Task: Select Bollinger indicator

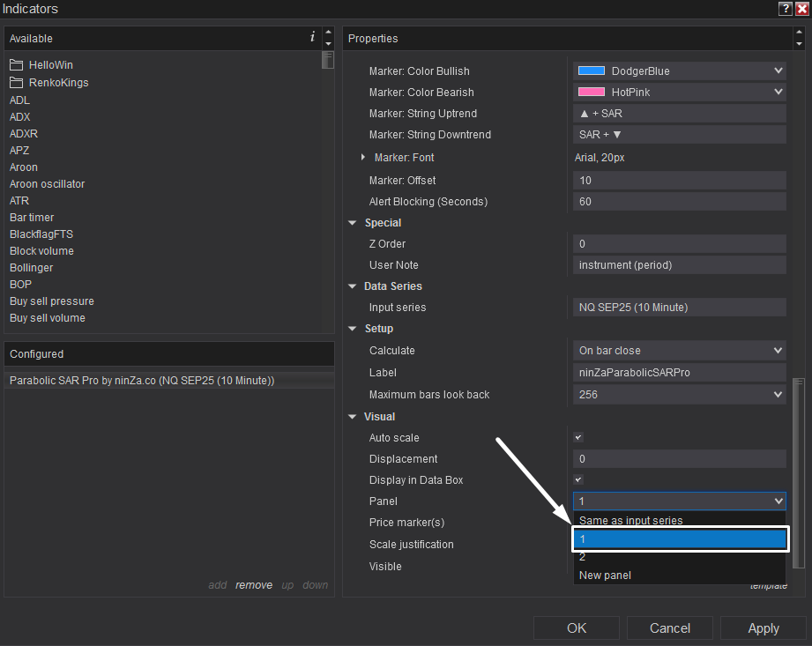Action: pos(31,268)
